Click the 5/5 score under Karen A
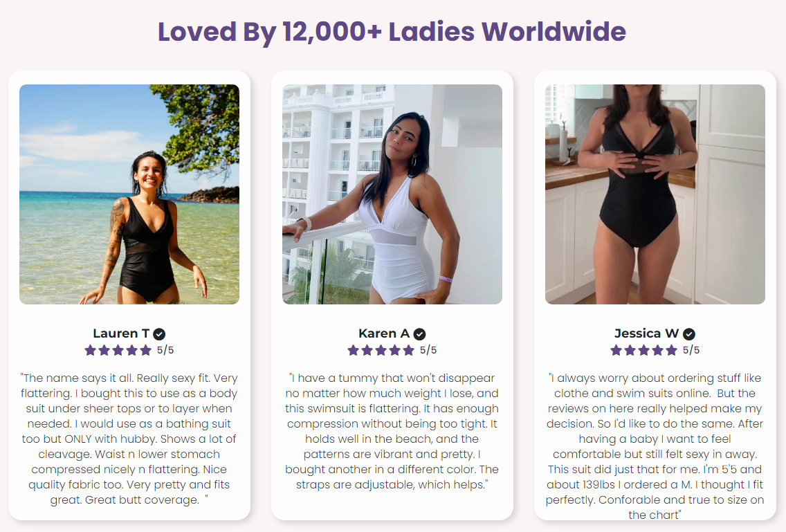Image resolution: width=786 pixels, height=532 pixels. tap(428, 350)
